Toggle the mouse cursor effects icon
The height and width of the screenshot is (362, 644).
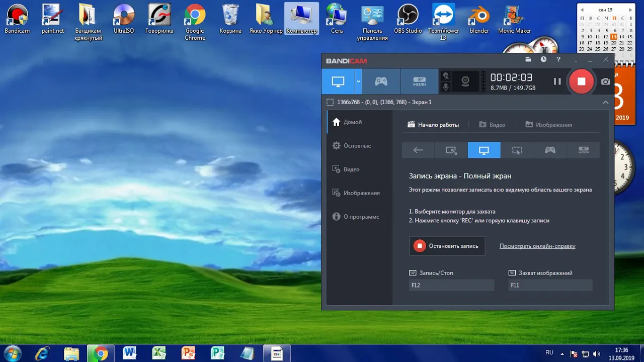(445, 76)
